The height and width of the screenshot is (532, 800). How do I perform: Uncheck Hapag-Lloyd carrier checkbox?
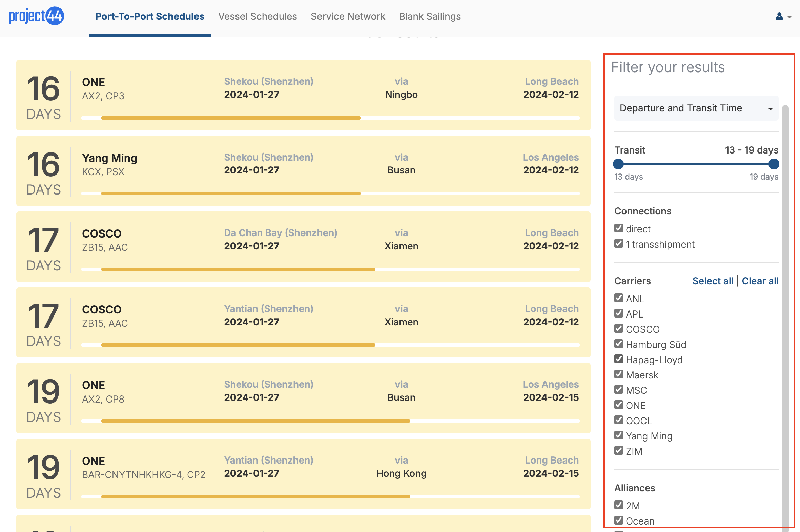click(x=618, y=359)
